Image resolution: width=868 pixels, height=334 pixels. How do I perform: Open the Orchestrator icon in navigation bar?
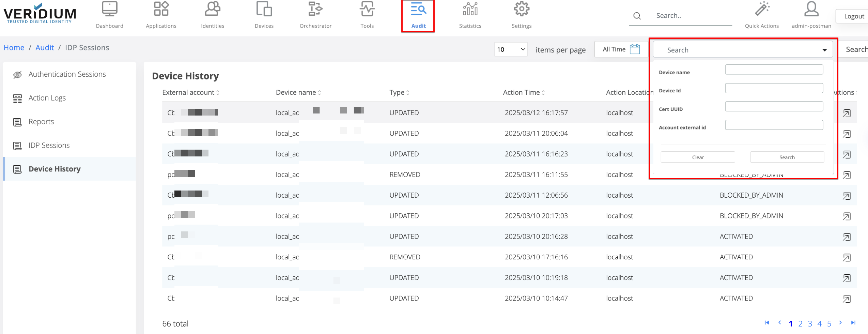coord(315,10)
